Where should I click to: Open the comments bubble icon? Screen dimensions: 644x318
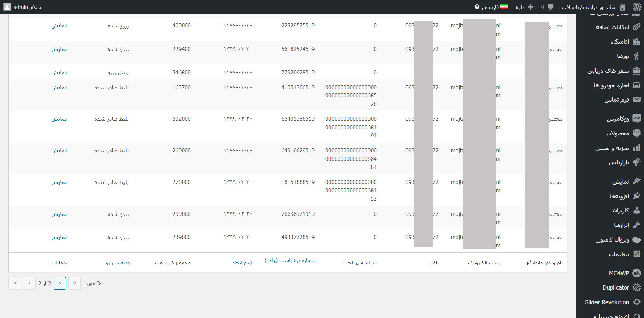(x=551, y=7)
